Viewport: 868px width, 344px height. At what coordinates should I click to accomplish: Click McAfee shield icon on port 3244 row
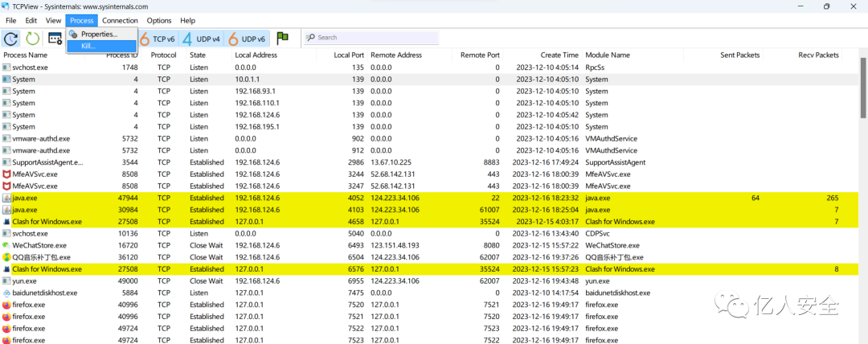[x=6, y=174]
